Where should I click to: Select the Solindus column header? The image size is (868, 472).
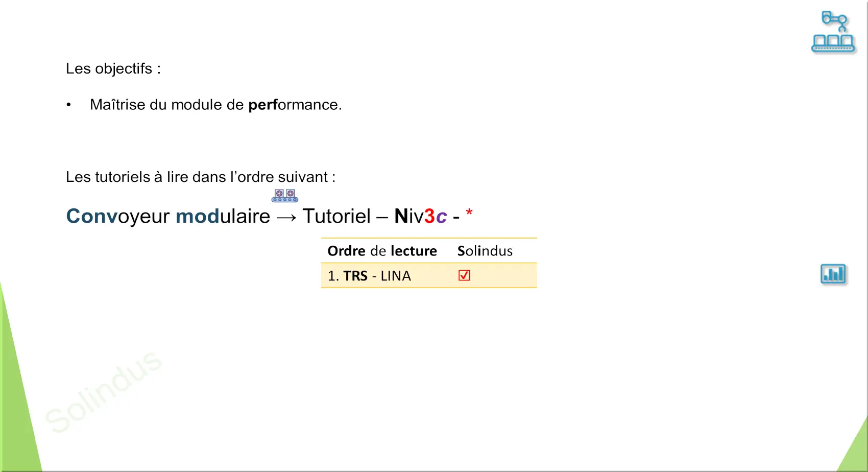(x=485, y=251)
